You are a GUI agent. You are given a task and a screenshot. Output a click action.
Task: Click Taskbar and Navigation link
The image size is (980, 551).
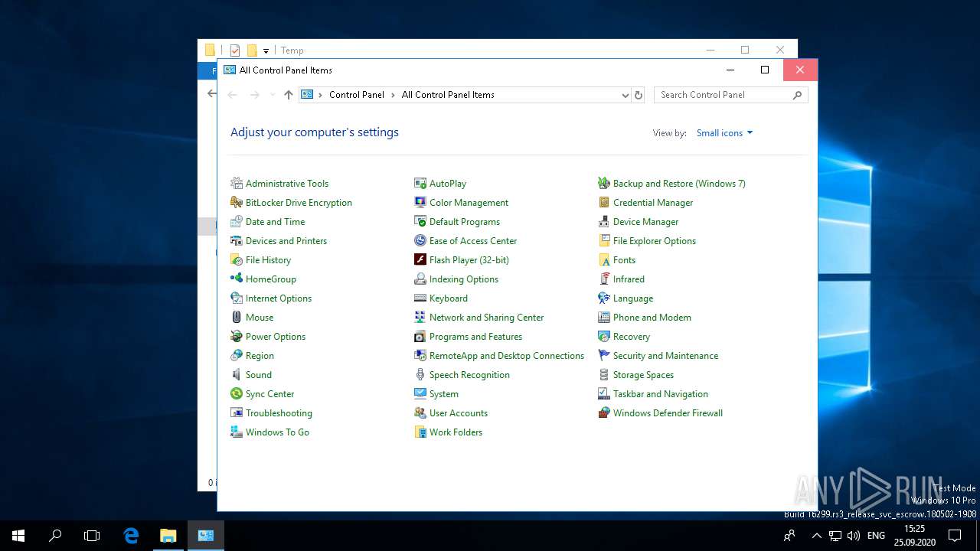(x=661, y=394)
